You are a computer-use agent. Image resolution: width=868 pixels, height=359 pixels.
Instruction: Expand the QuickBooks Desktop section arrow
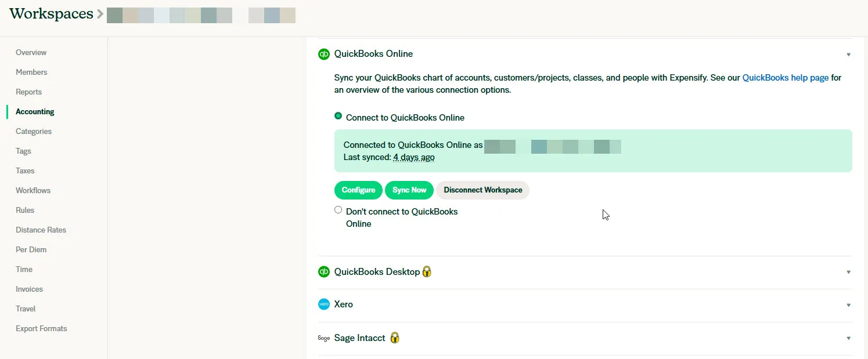click(x=848, y=272)
